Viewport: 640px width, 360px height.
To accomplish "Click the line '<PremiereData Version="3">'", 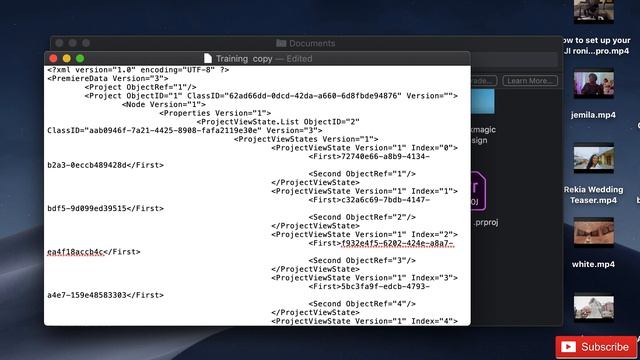I will [x=108, y=78].
